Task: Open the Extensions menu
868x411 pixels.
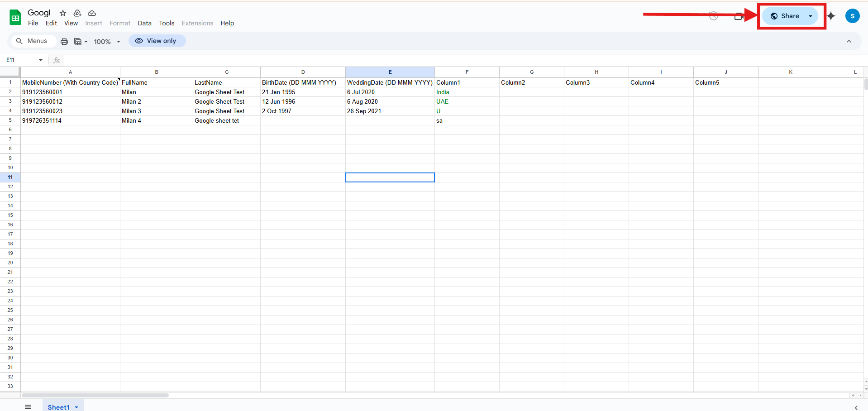Action: tap(197, 23)
